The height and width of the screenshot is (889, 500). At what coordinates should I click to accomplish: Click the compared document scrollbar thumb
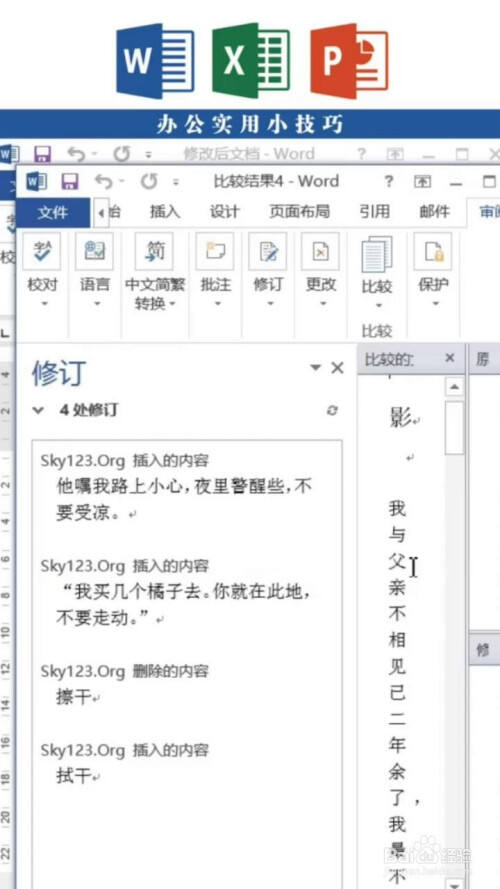[x=454, y=428]
